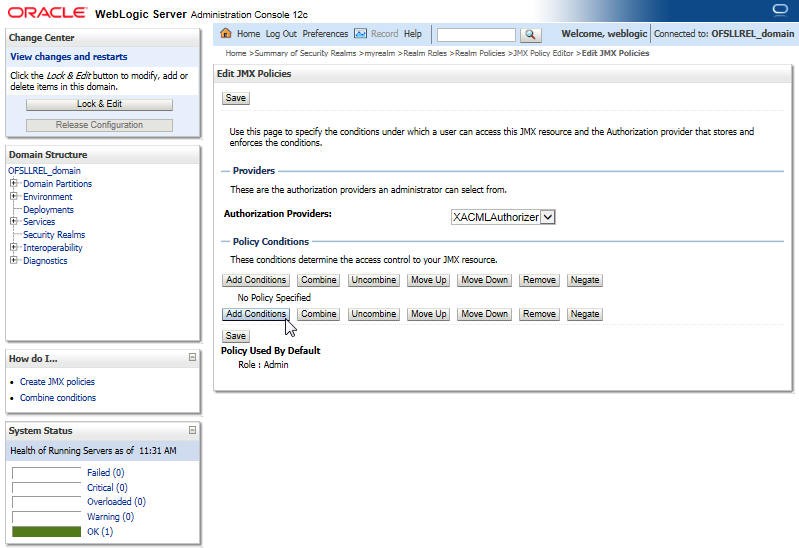The image size is (799, 548).
Task: Click the Oracle logo in header
Action: (x=47, y=12)
